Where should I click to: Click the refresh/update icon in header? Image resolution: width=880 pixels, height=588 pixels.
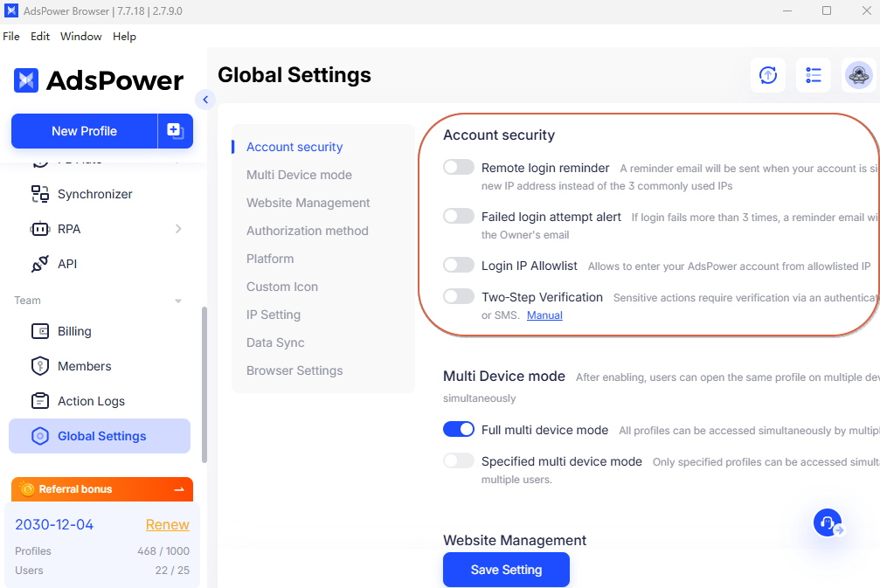pyautogui.click(x=768, y=75)
